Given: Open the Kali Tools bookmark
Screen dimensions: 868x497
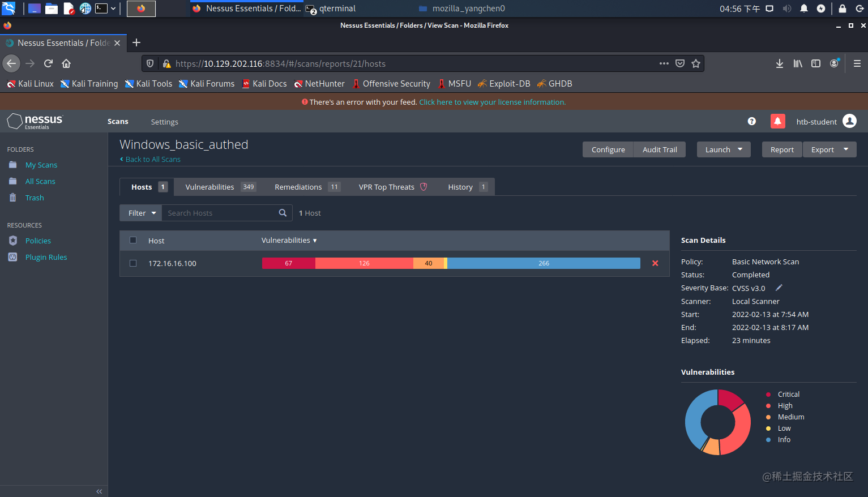Looking at the screenshot, I should pos(148,84).
